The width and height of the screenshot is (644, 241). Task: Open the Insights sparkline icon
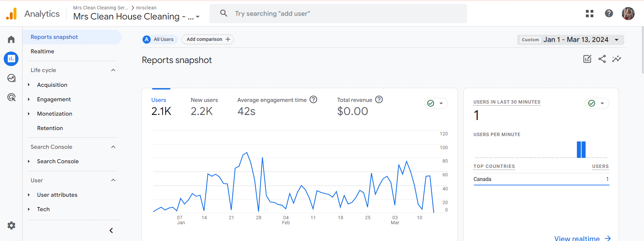click(x=616, y=59)
